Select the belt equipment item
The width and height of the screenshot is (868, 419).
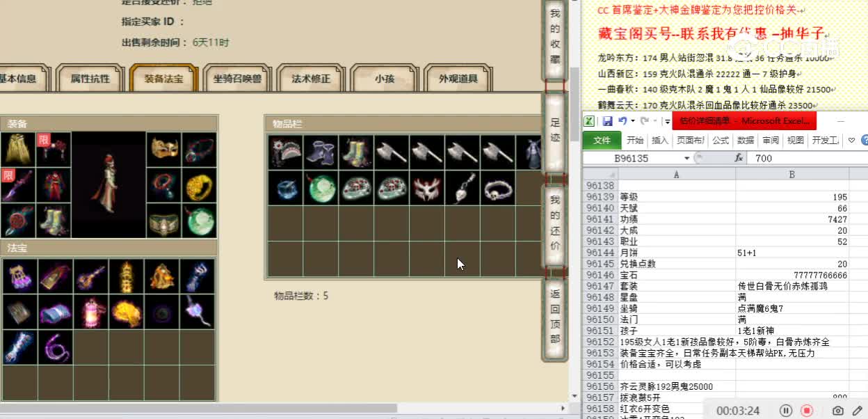pyautogui.click(x=163, y=221)
